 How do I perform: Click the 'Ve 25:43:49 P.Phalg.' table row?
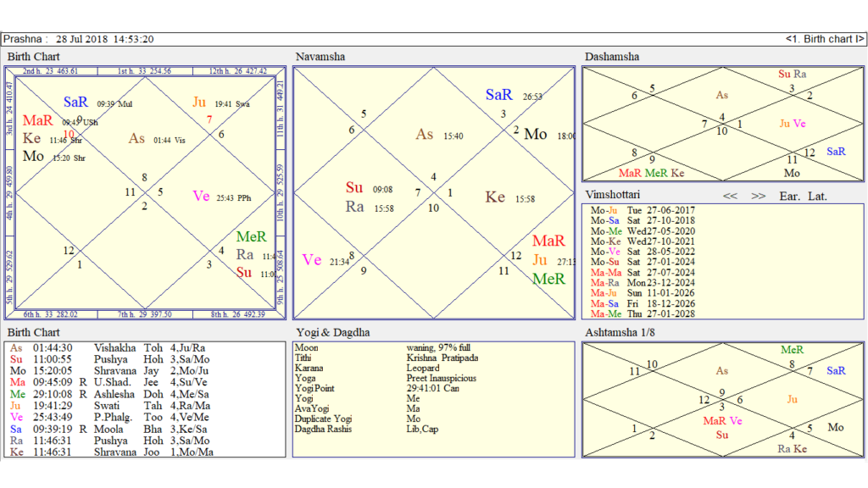[111, 417]
